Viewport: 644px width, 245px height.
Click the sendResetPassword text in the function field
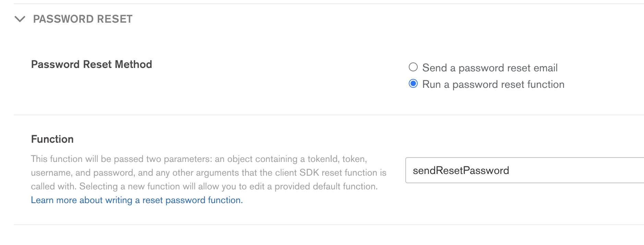[461, 171]
